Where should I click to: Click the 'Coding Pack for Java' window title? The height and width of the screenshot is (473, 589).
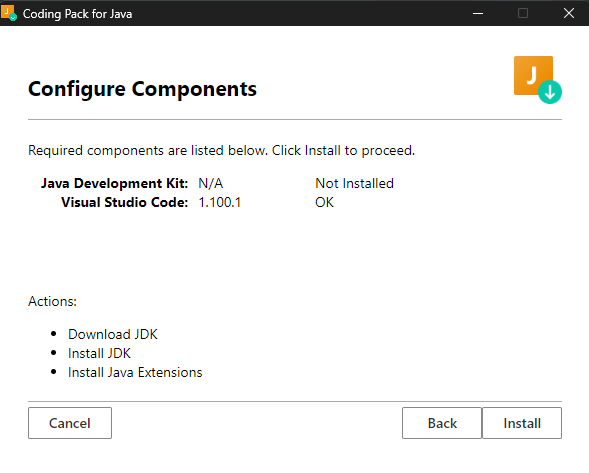point(77,14)
